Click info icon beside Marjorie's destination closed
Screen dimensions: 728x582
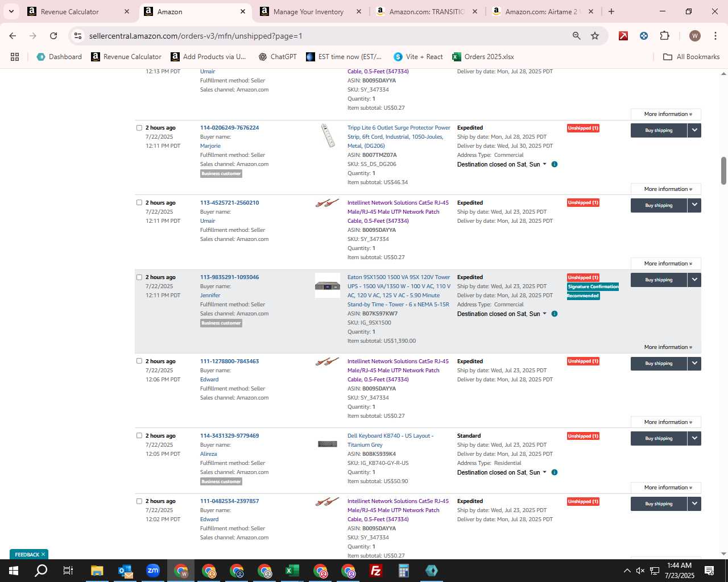click(555, 164)
